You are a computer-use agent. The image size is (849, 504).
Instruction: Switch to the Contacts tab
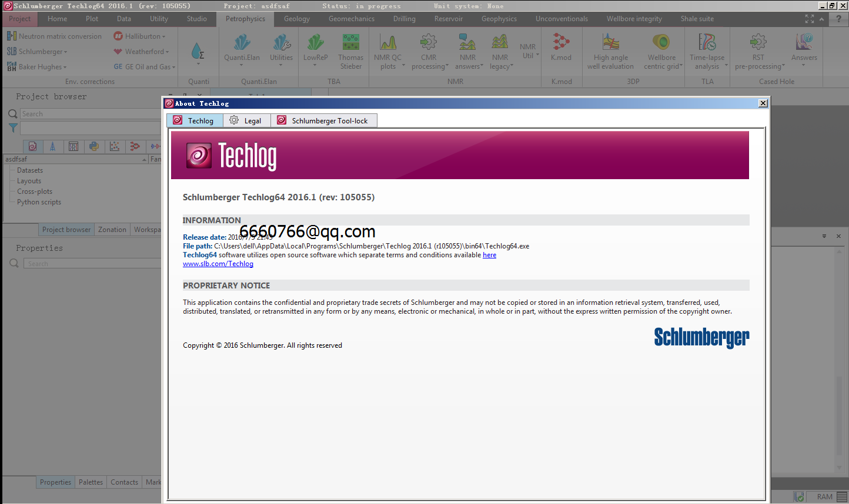pos(124,482)
